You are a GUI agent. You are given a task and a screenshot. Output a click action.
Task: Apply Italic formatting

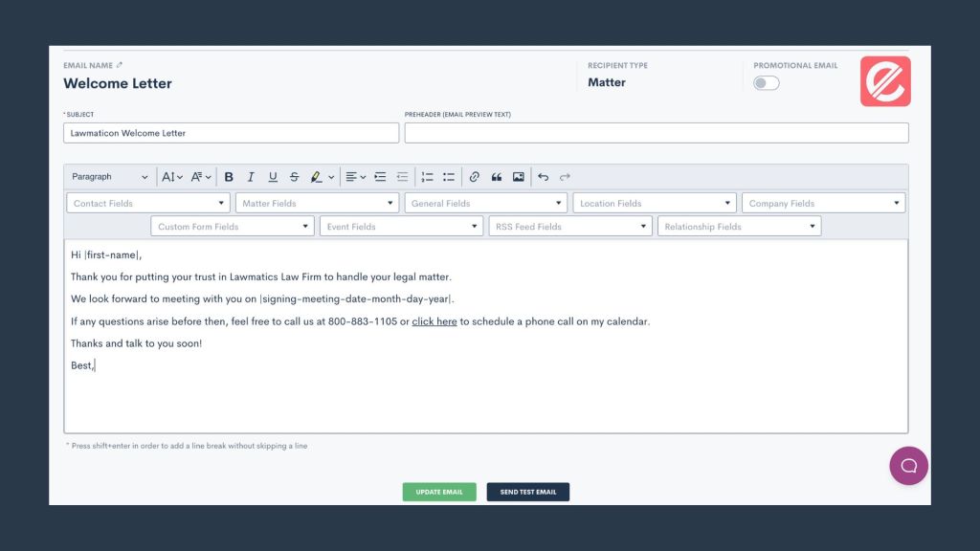click(x=251, y=177)
